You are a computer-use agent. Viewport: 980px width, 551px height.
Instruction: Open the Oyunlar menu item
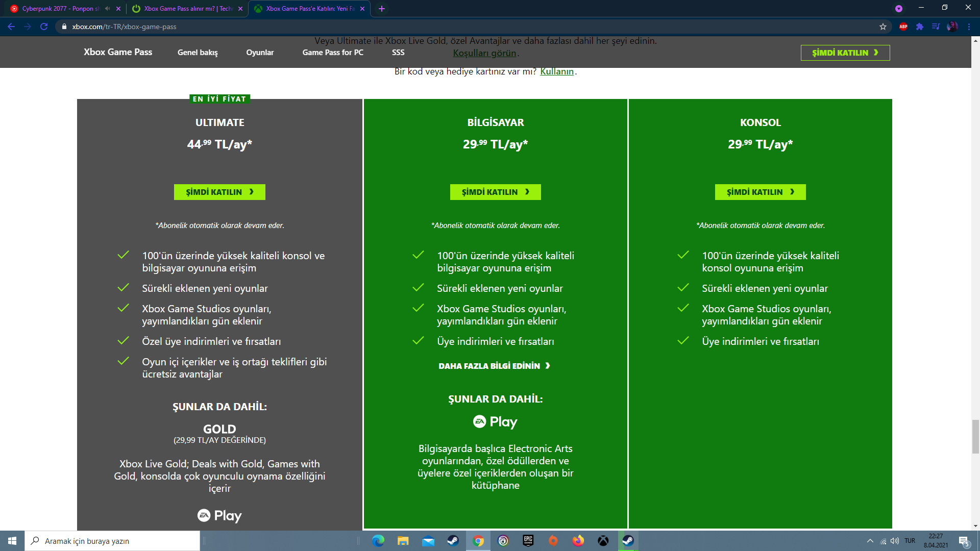(x=260, y=53)
